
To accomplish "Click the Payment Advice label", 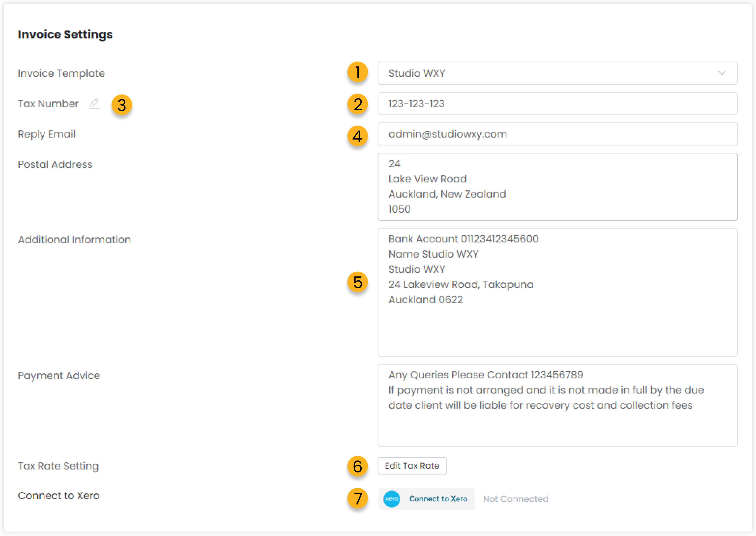I will [59, 376].
